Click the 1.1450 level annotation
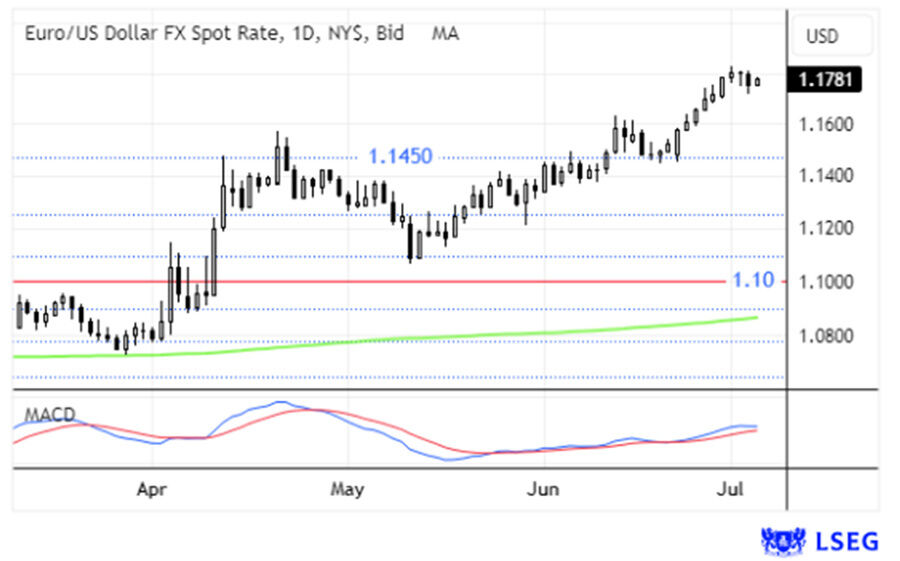 point(400,156)
